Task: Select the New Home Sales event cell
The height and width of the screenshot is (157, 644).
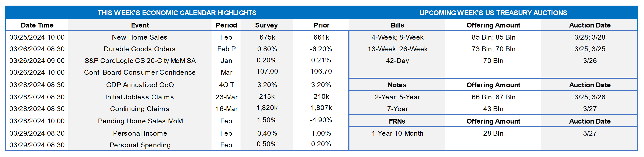Action: pyautogui.click(x=140, y=37)
